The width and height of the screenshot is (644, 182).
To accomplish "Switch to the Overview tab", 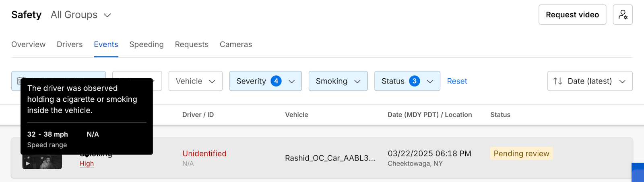I will [28, 44].
